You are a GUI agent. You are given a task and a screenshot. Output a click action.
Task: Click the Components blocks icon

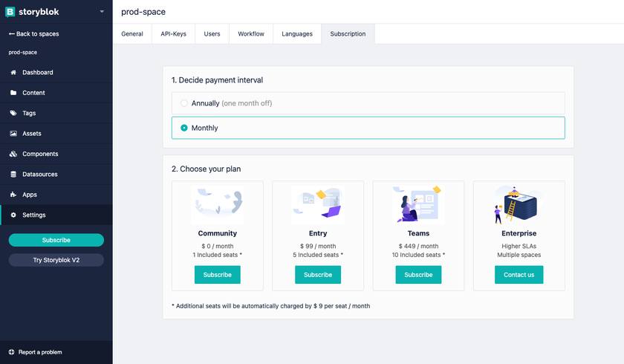click(13, 155)
